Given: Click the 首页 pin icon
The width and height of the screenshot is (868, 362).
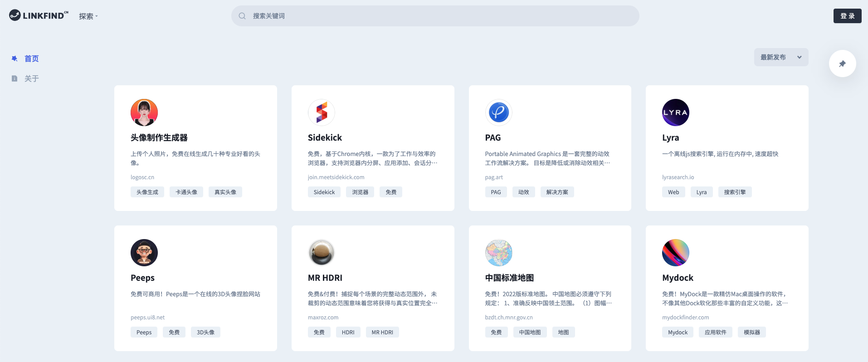Looking at the screenshot, I should [x=15, y=59].
